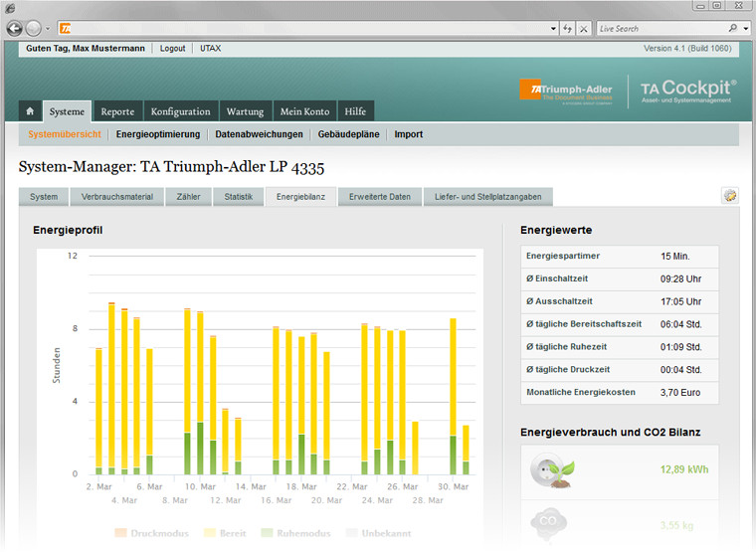
Task: Go to the home icon tab
Action: click(x=30, y=111)
